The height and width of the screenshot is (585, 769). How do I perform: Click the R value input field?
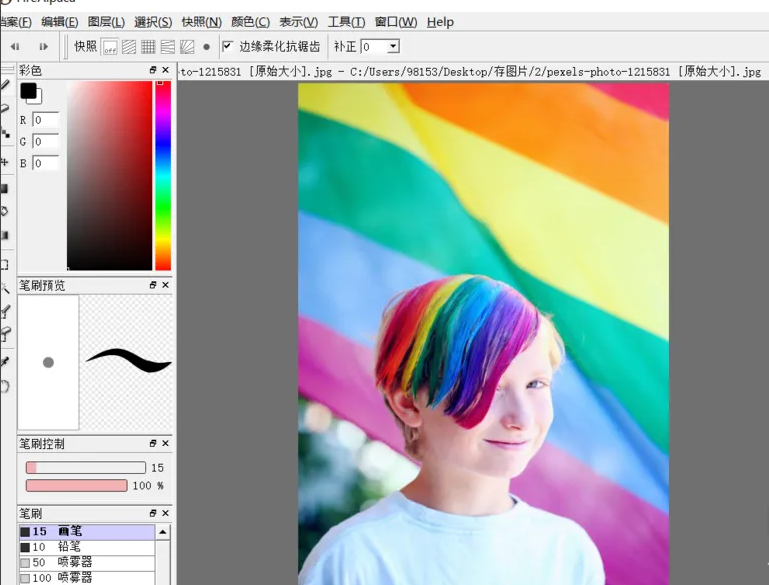[45, 120]
